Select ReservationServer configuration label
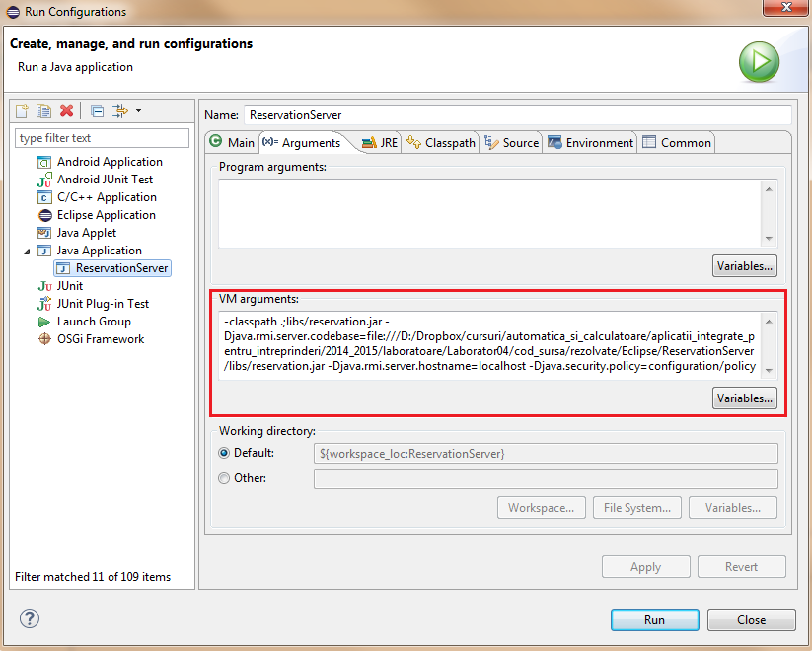Screen dimensions: 812x651 point(121,268)
